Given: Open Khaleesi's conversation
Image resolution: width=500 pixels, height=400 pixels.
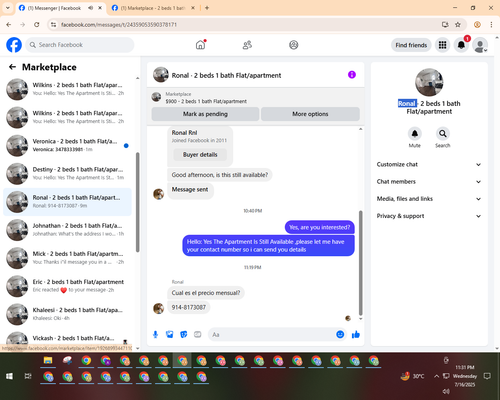Looking at the screenshot, I should point(68,314).
